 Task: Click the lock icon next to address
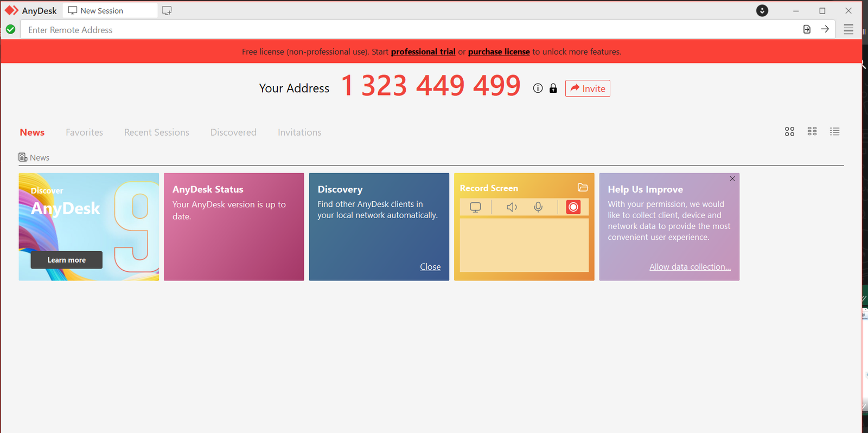[x=553, y=88]
